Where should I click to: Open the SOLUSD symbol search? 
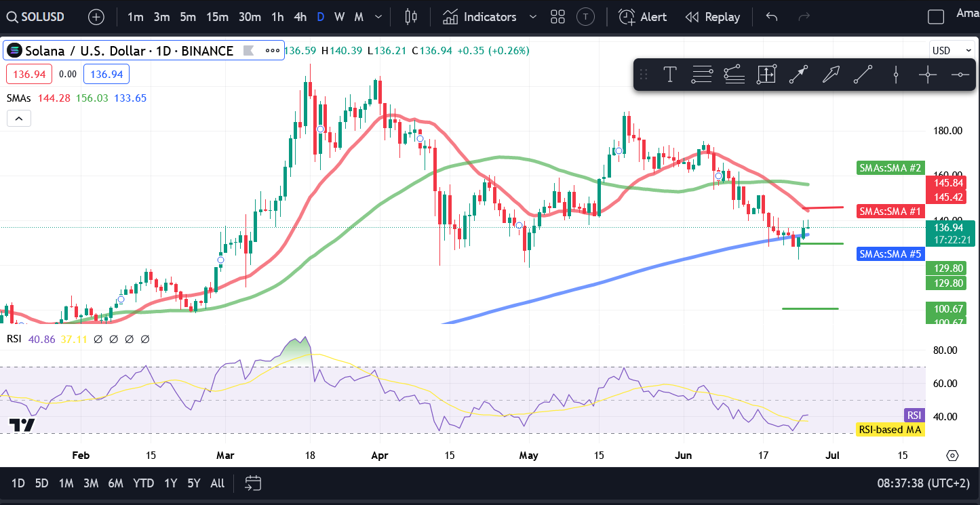point(35,17)
